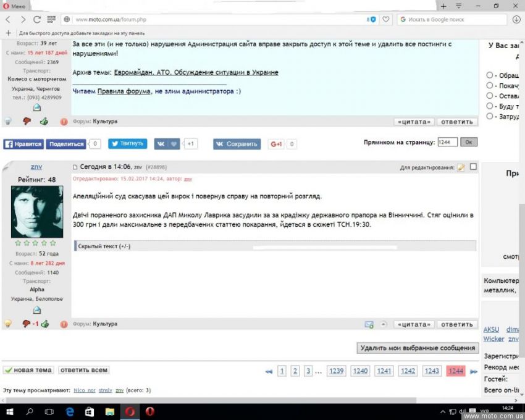Image resolution: width=525 pixels, height=420 pixels.
Task: Go forward to the next page
Action: pos(23,19)
